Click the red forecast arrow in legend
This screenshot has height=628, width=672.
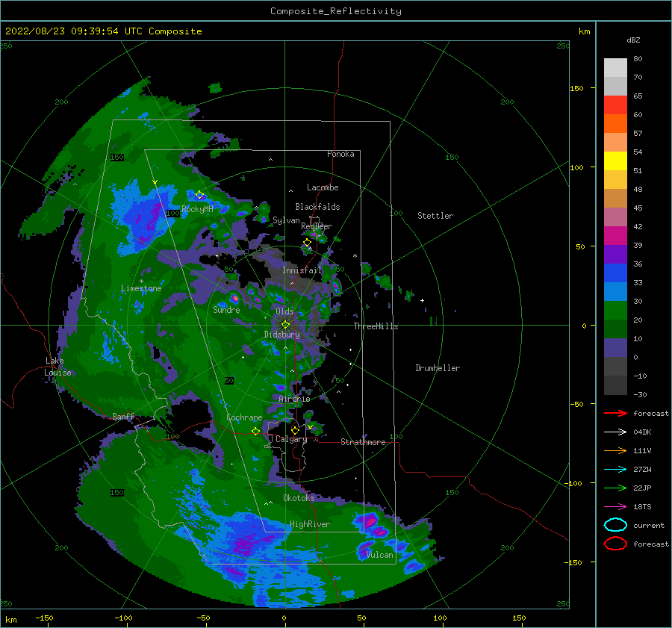[615, 413]
